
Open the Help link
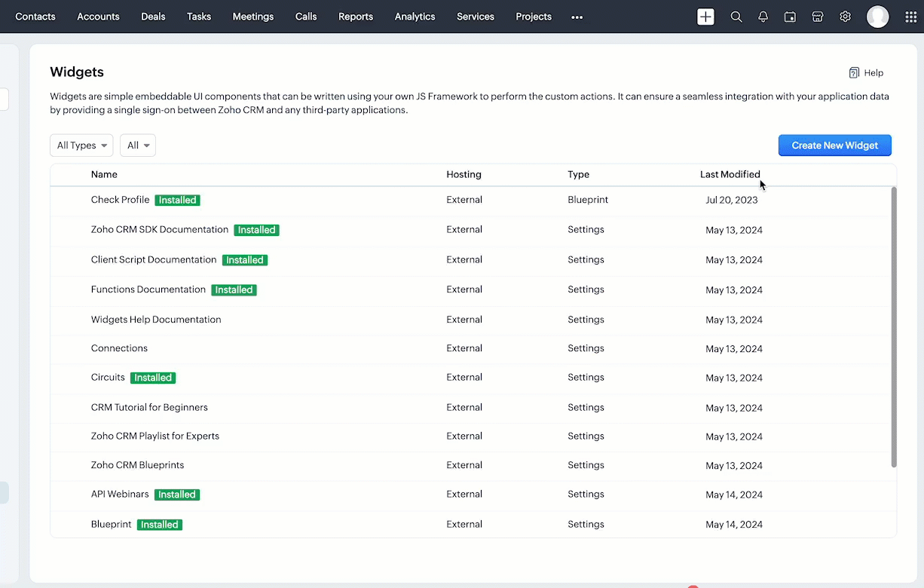pyautogui.click(x=874, y=73)
